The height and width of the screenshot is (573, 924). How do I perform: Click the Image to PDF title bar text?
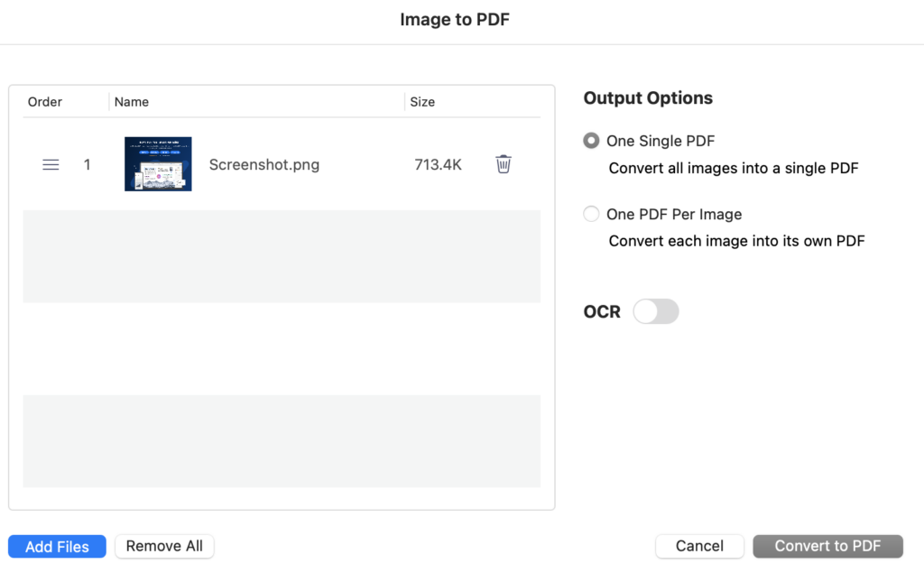click(455, 19)
